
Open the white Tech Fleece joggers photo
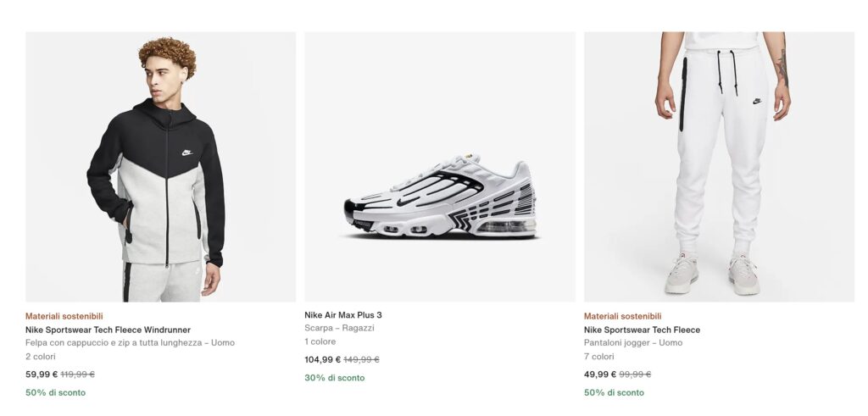click(x=719, y=167)
